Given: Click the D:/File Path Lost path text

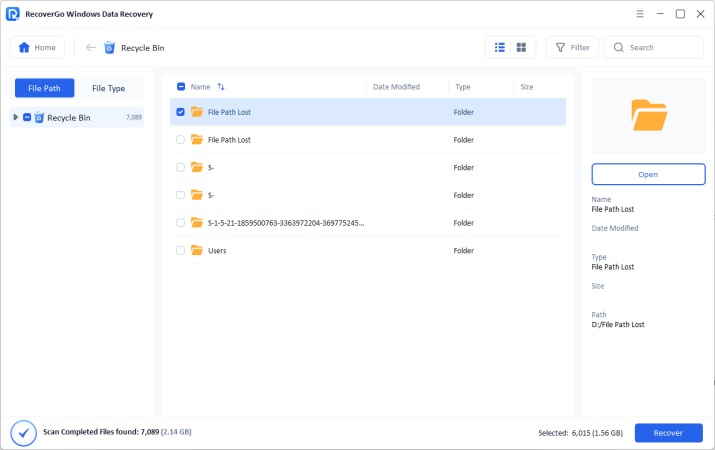Looking at the screenshot, I should (618, 324).
